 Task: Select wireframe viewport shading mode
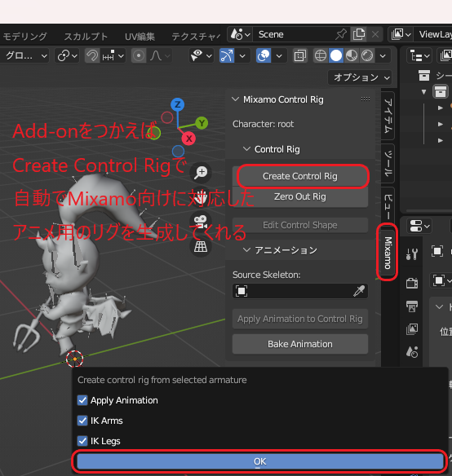pyautogui.click(x=321, y=56)
